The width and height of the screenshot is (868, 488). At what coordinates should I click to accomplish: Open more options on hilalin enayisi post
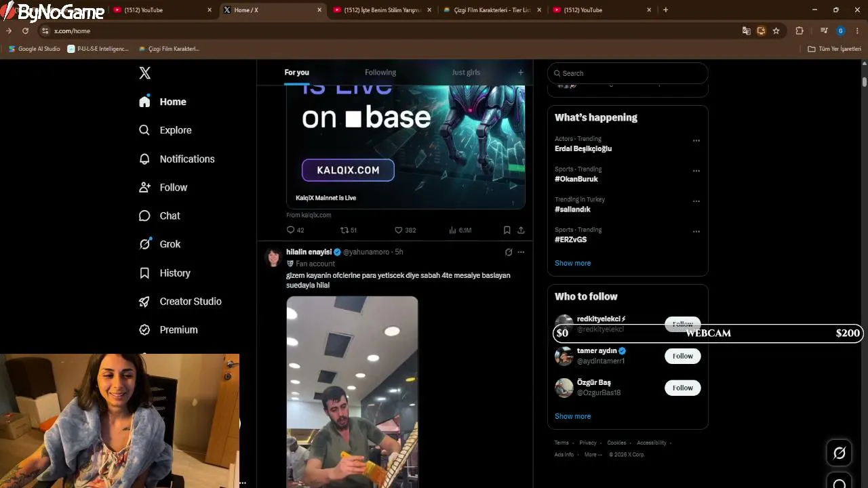521,252
